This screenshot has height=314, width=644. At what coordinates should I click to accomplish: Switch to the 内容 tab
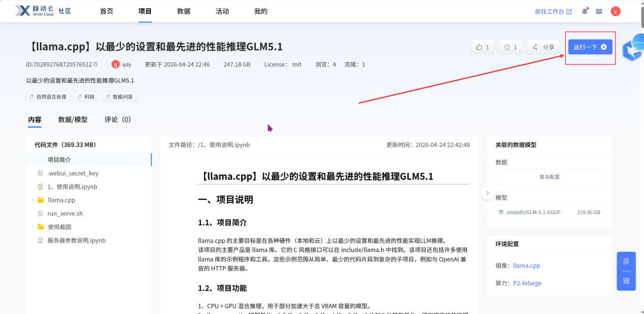click(x=35, y=119)
